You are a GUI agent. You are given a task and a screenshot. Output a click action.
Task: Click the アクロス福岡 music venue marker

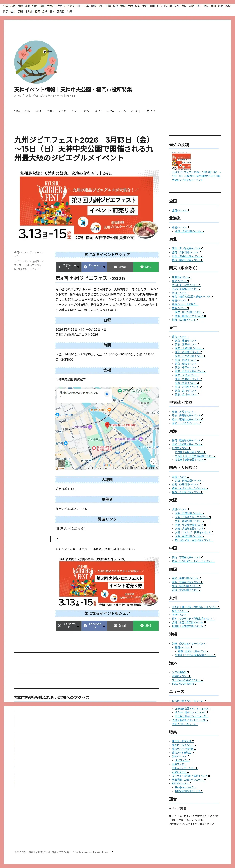pos(90,427)
